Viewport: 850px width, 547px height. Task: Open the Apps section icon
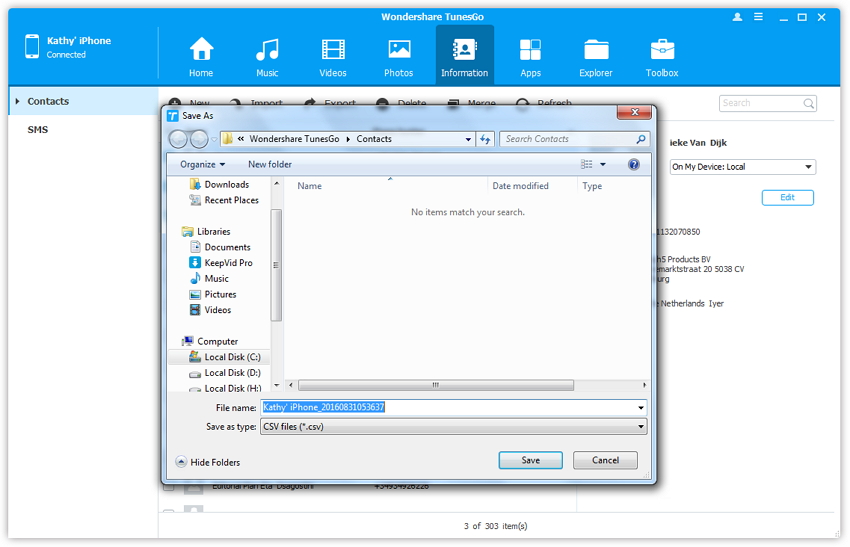click(530, 50)
